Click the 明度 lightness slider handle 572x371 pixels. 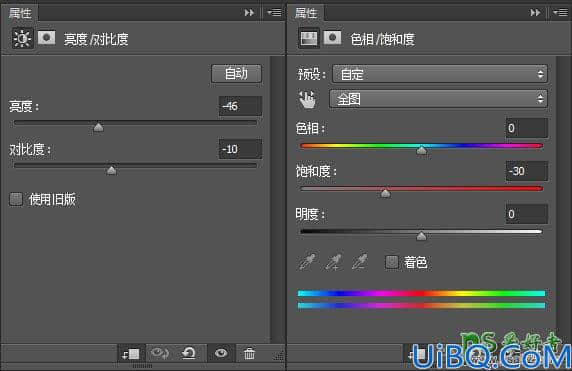[x=421, y=236]
